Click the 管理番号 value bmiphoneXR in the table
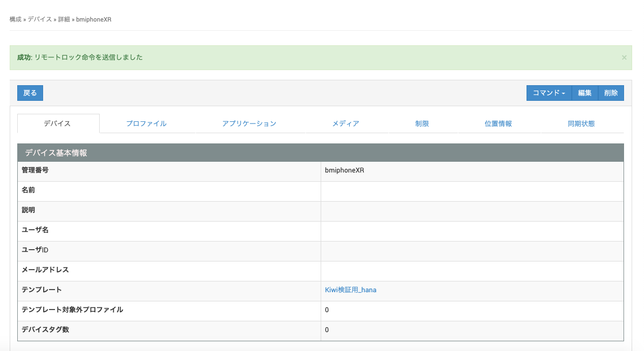Image resolution: width=644 pixels, height=351 pixels. 344,170
